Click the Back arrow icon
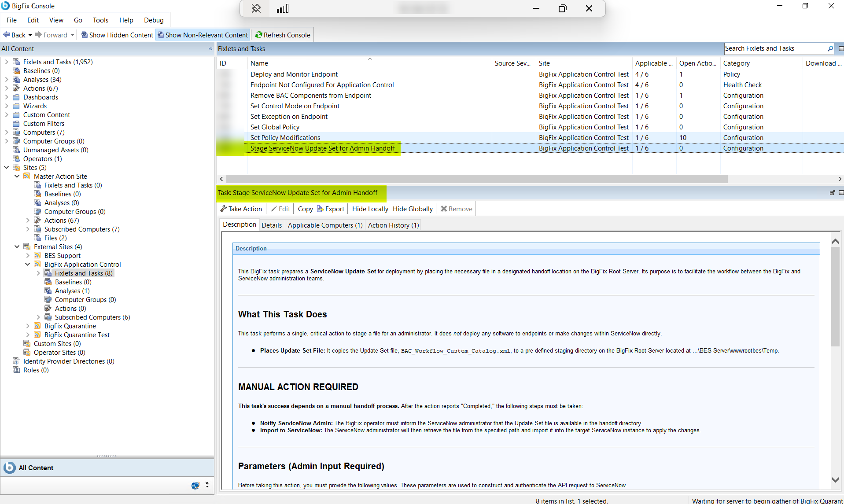Image resolution: width=844 pixels, height=504 pixels. point(6,35)
